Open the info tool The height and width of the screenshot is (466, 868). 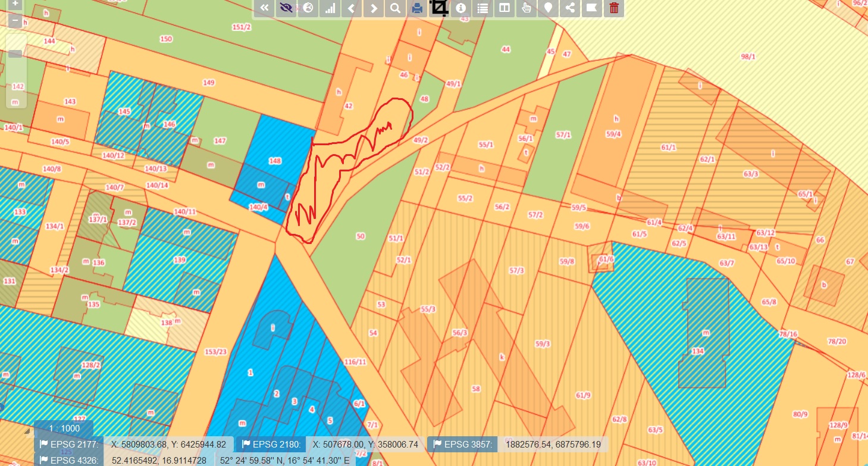pyautogui.click(x=460, y=8)
